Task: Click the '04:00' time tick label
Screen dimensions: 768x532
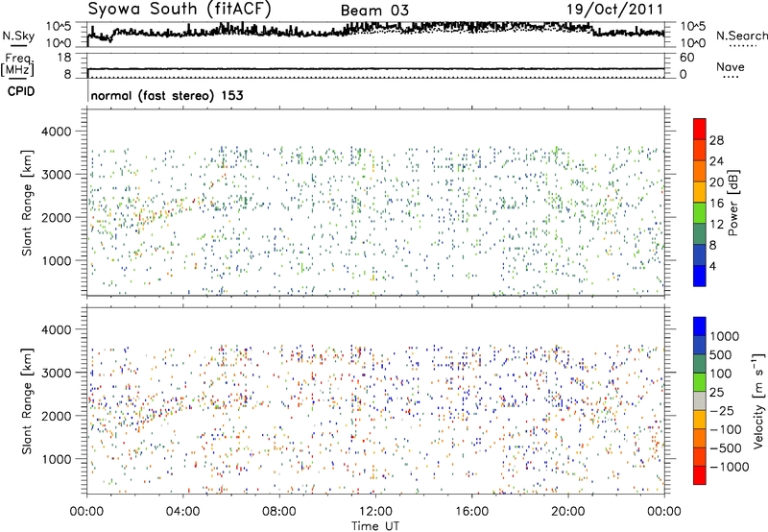Action: click(182, 512)
